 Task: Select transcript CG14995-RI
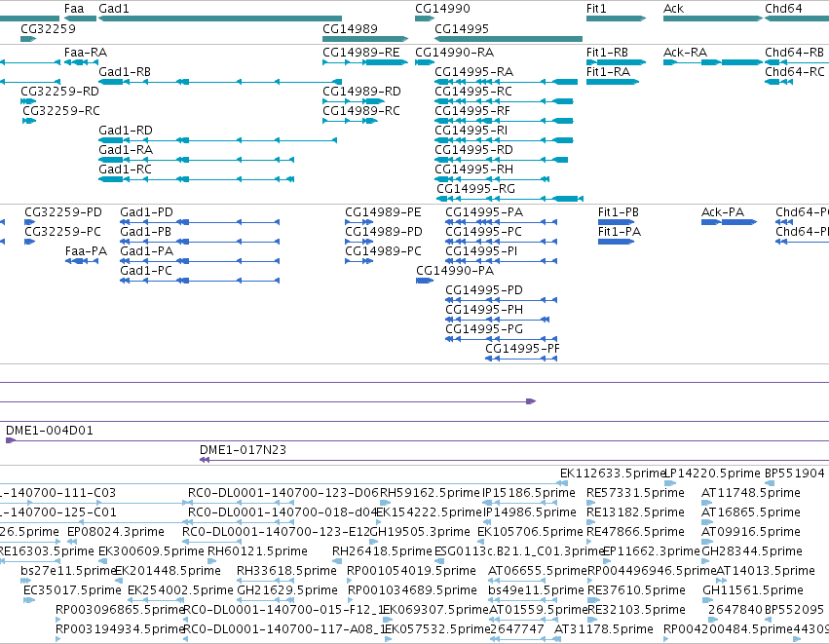471,131
